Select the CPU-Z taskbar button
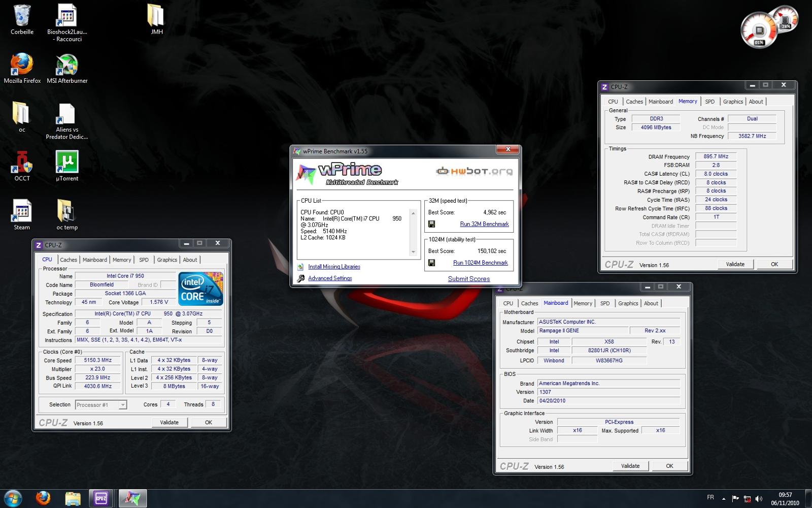The width and height of the screenshot is (812, 508). (x=101, y=498)
